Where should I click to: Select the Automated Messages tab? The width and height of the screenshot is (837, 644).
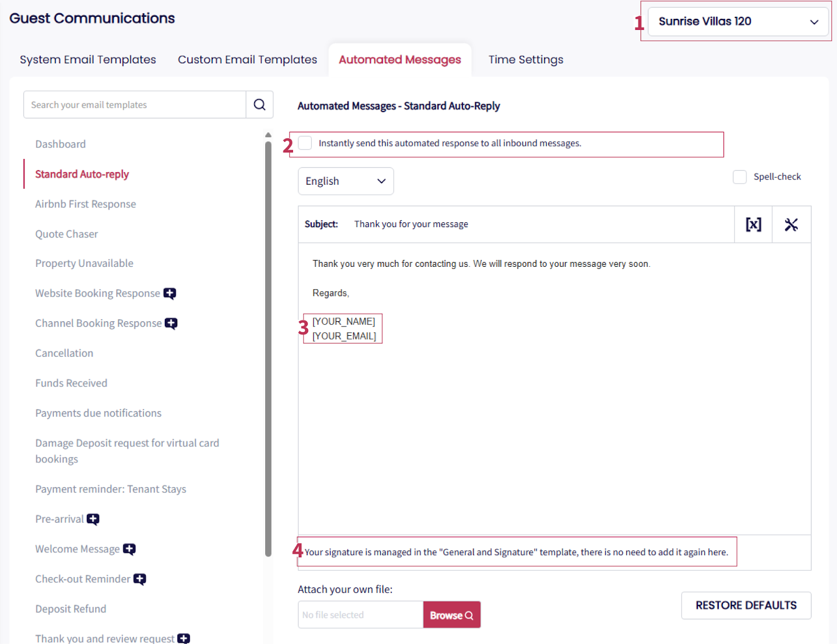(x=400, y=60)
